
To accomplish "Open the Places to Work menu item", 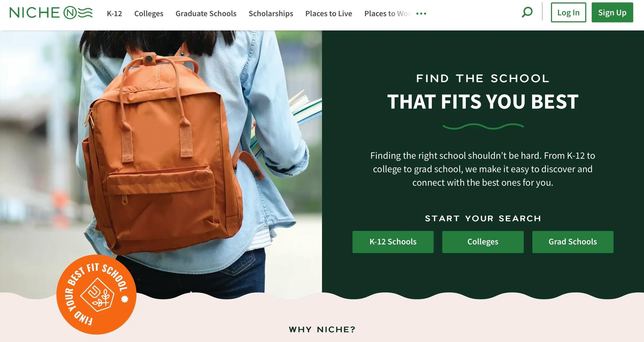I will [388, 13].
